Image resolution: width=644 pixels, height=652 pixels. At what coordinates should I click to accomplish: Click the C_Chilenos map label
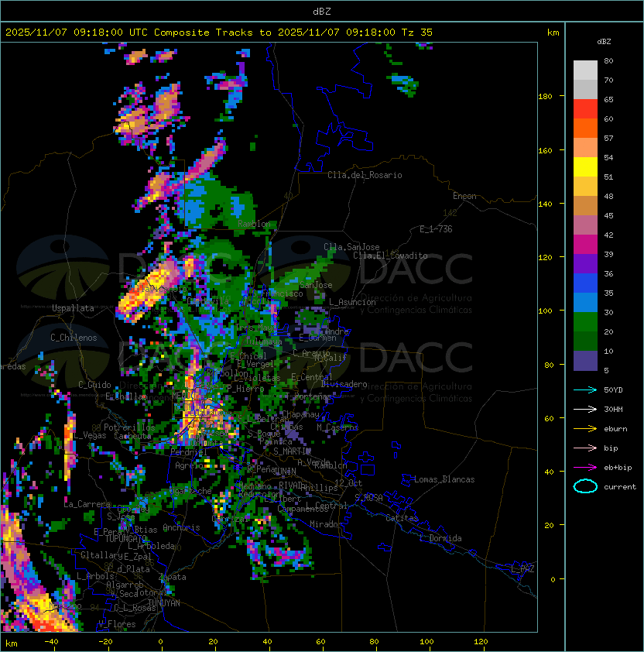point(74,338)
